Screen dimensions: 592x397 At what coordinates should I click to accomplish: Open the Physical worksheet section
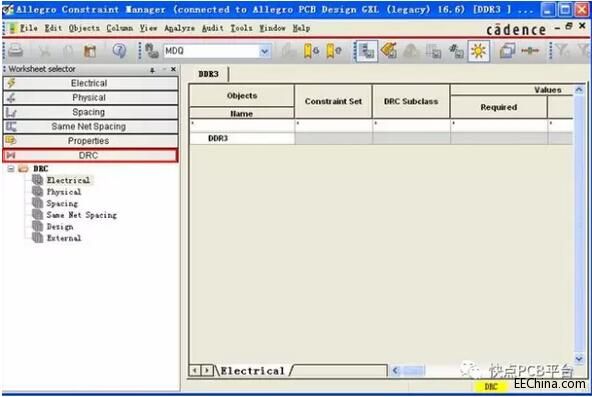(x=90, y=98)
